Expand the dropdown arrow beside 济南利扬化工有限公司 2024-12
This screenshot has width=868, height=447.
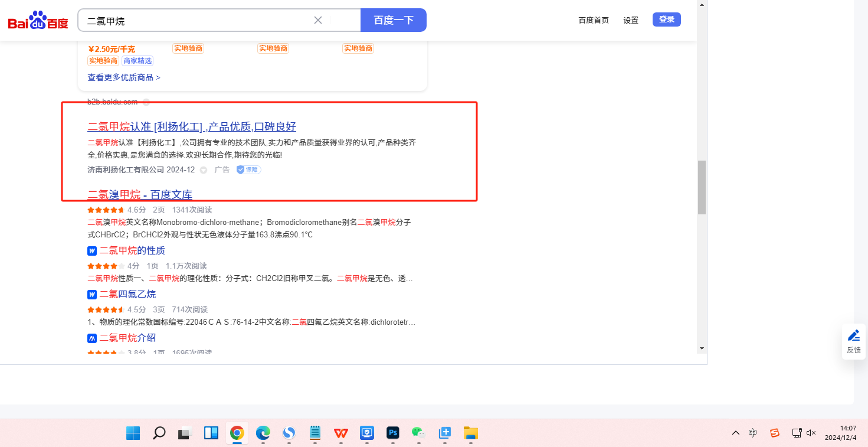pyautogui.click(x=204, y=170)
